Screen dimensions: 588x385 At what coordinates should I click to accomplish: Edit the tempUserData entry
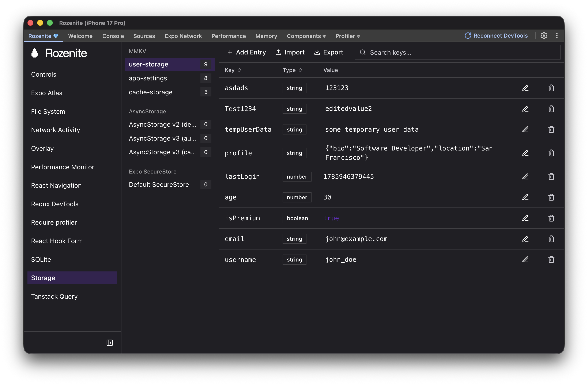525,129
